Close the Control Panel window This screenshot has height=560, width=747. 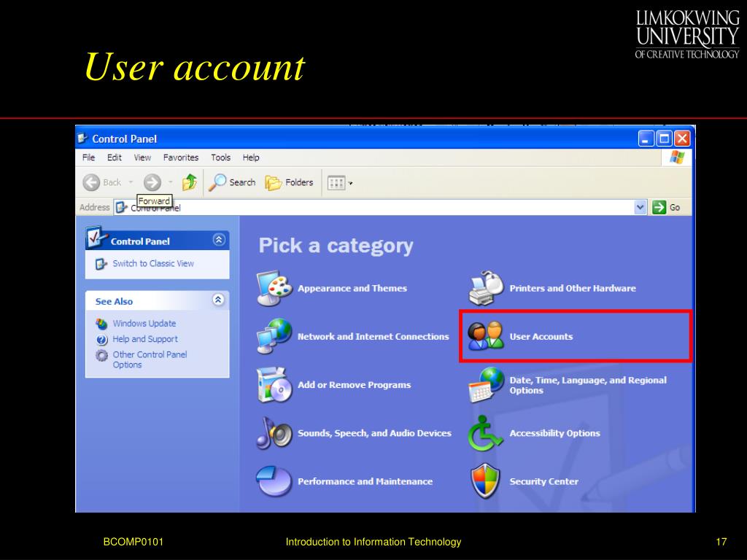pyautogui.click(x=682, y=139)
